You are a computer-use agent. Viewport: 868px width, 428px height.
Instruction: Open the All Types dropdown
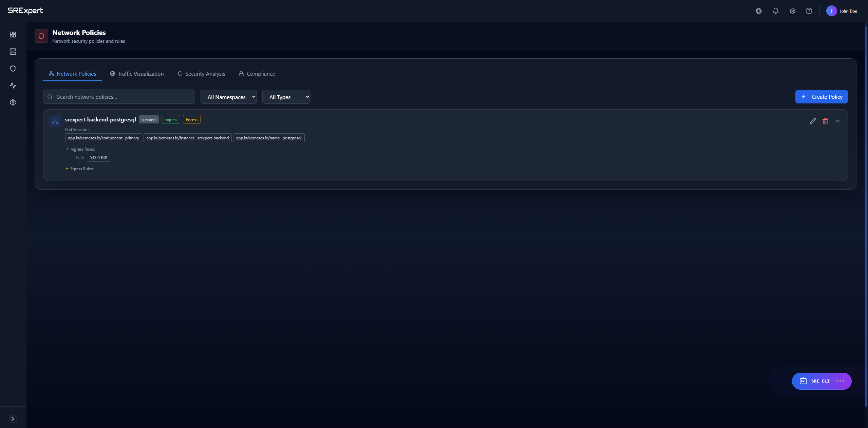(x=286, y=97)
